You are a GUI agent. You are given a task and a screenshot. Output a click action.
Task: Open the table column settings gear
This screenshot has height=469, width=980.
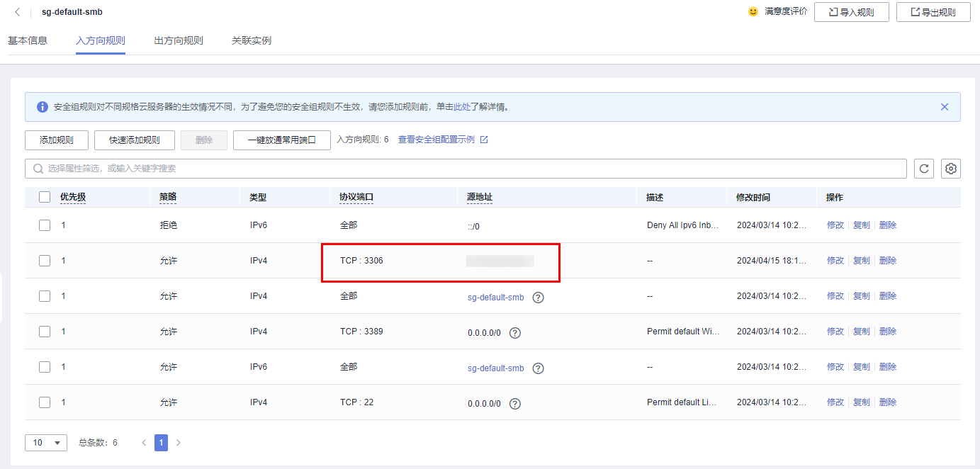coord(951,169)
